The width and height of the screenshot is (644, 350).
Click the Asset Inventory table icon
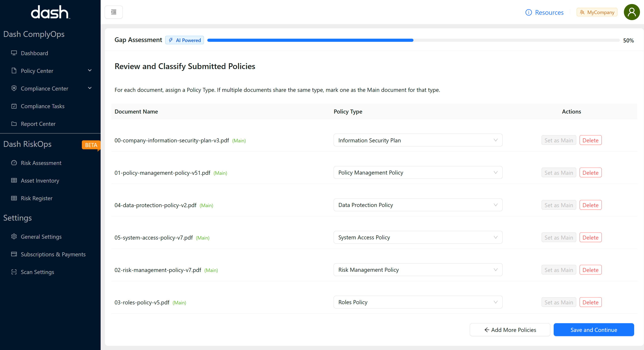tap(14, 180)
